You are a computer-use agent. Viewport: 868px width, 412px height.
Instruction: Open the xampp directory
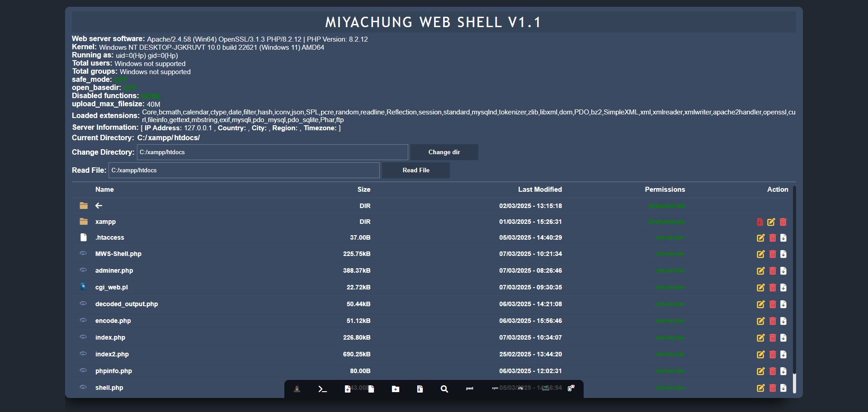(x=105, y=222)
